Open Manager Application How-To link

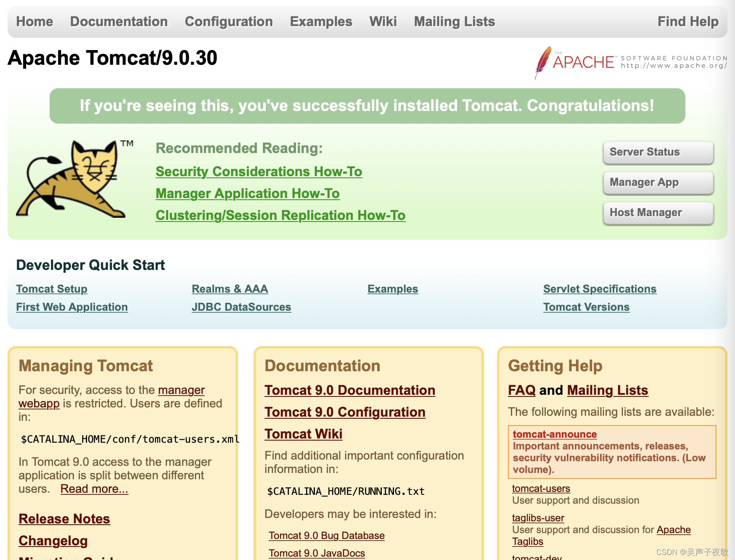click(x=248, y=193)
